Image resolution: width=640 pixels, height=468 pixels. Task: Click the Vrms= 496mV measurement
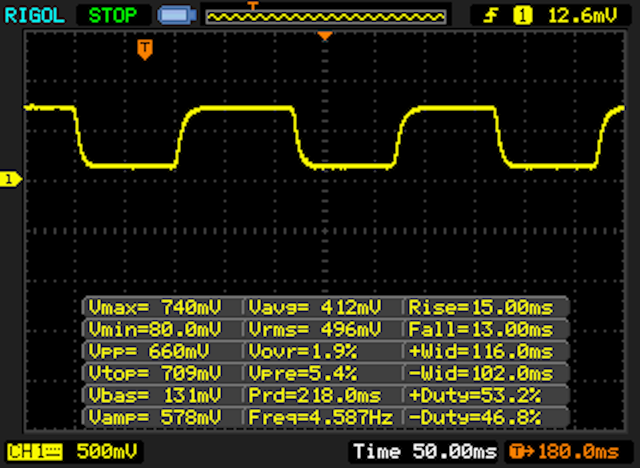315,329
